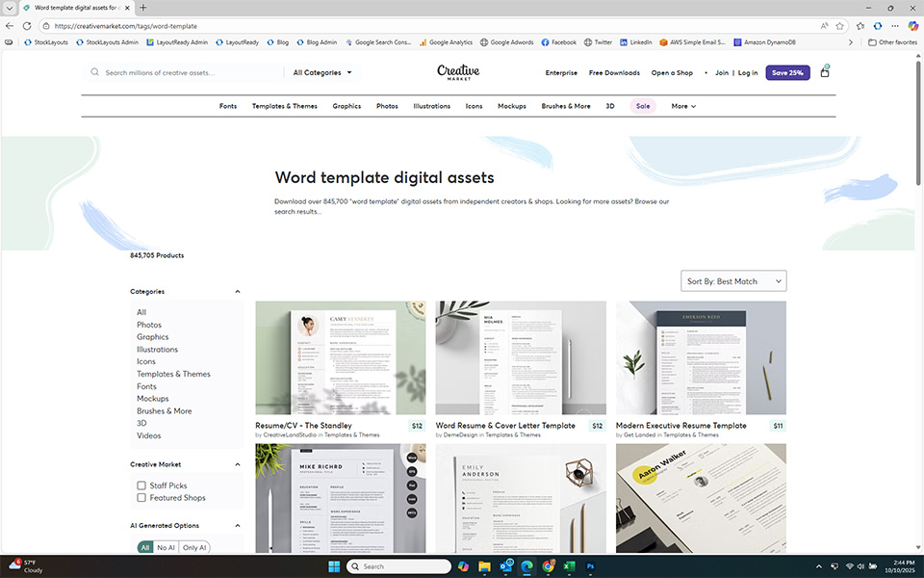924x578 pixels.
Task: Open the All Categories dropdown
Action: coord(321,72)
